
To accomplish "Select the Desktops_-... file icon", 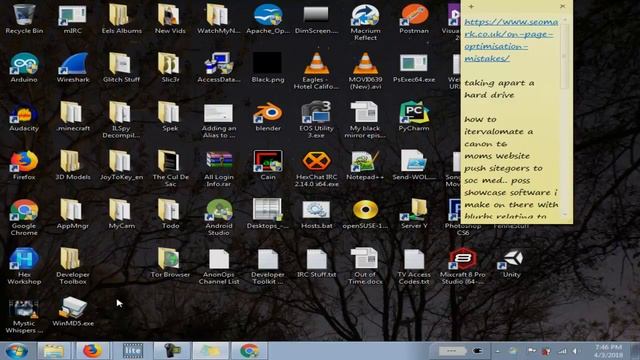I will pyautogui.click(x=268, y=214).
